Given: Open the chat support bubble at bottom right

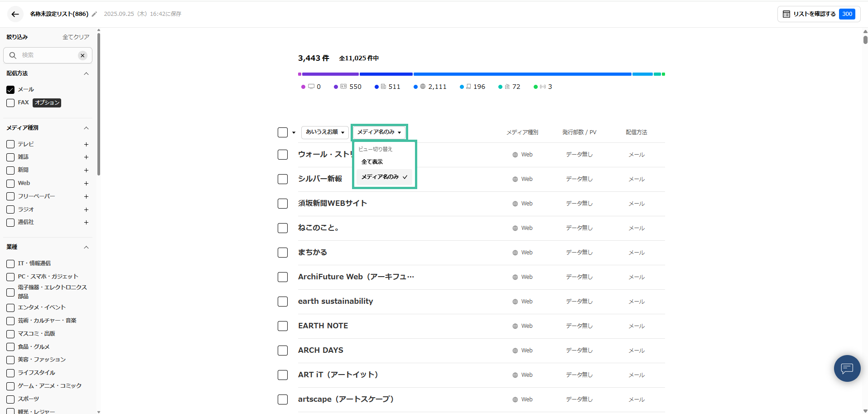Looking at the screenshot, I should click(x=847, y=368).
